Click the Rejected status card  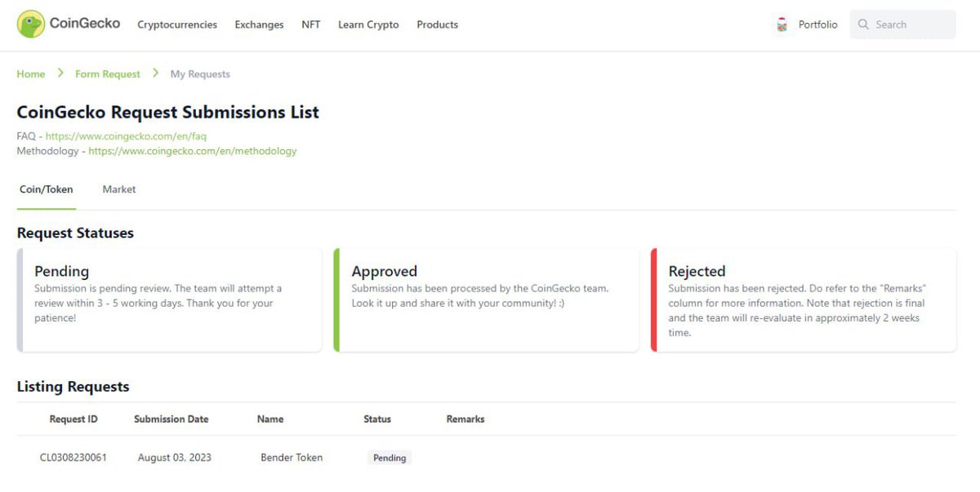[804, 300]
